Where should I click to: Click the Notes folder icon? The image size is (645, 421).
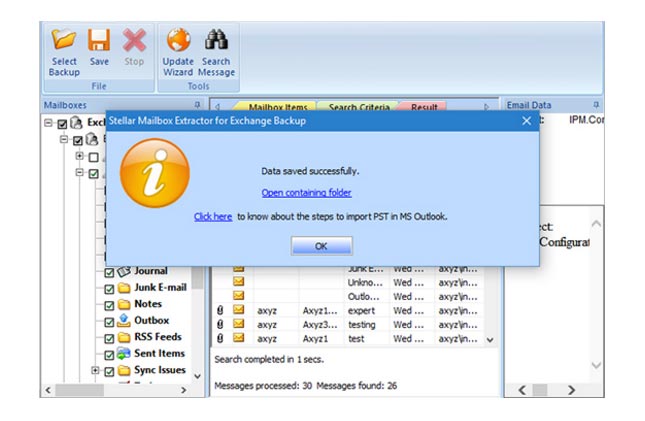124,304
